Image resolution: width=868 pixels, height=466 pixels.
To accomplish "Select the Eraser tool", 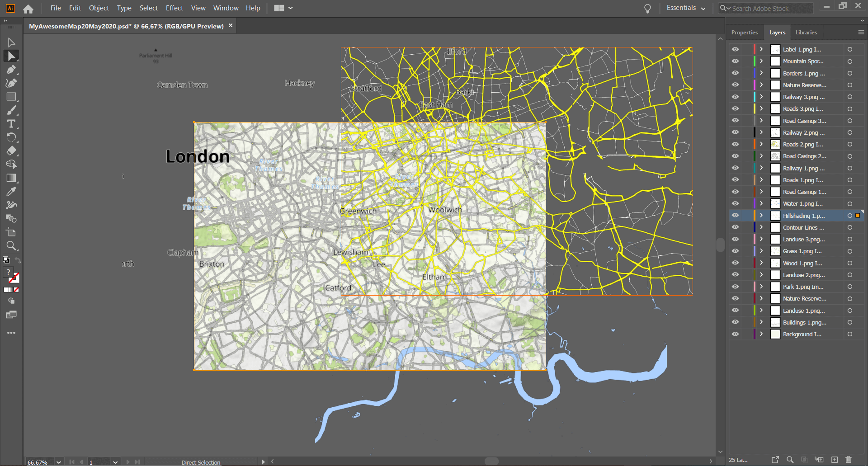I will (x=11, y=151).
